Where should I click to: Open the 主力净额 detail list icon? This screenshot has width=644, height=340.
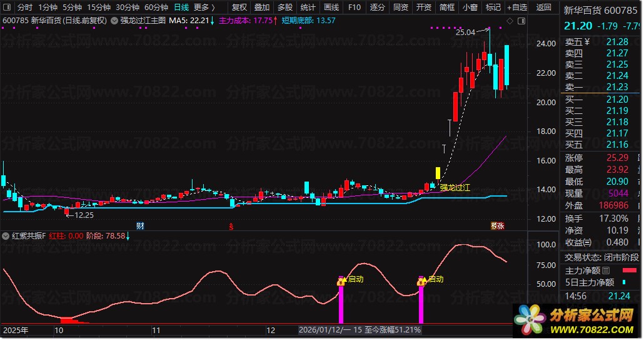pyautogui.click(x=606, y=270)
